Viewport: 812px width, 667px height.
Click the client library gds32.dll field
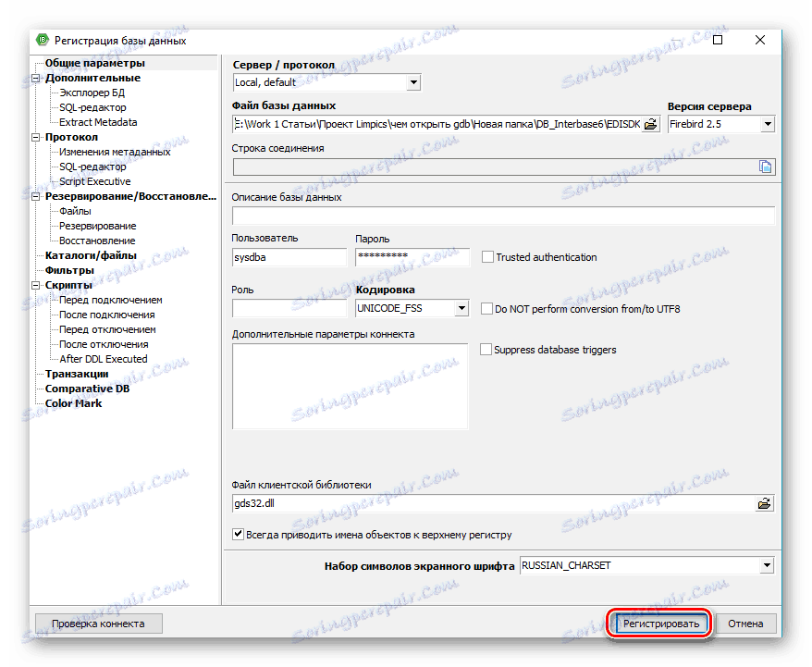coord(494,503)
